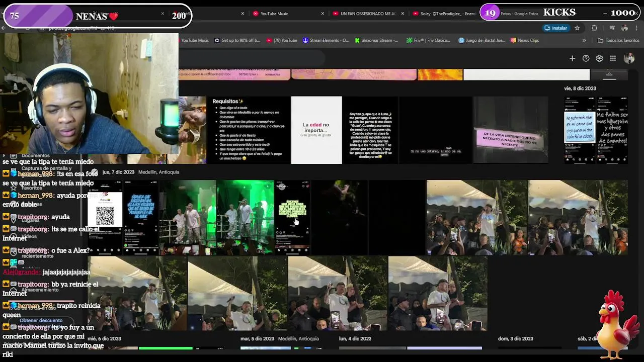Close the UN FAN OBSESIONADO tab
This screenshot has width=644, height=362.
point(403,14)
